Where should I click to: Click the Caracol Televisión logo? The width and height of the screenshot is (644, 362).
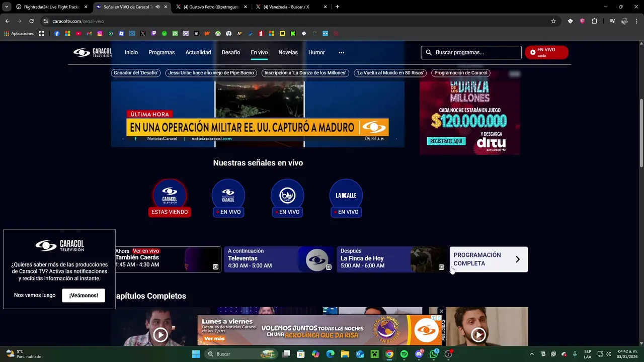point(92,52)
